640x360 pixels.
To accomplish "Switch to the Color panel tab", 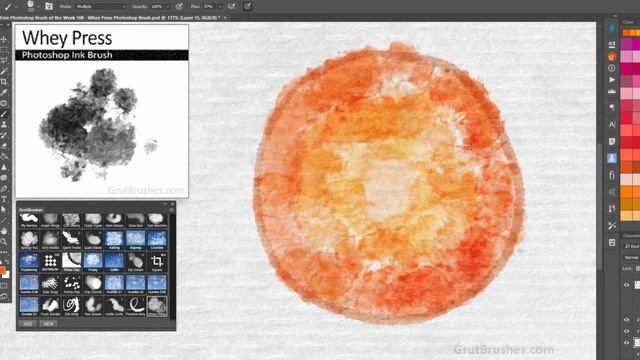I will [629, 22].
